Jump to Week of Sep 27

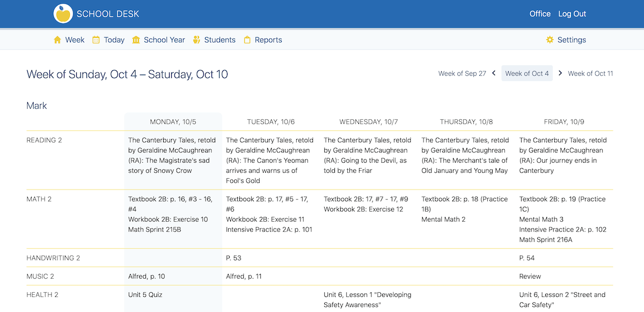[x=462, y=74]
